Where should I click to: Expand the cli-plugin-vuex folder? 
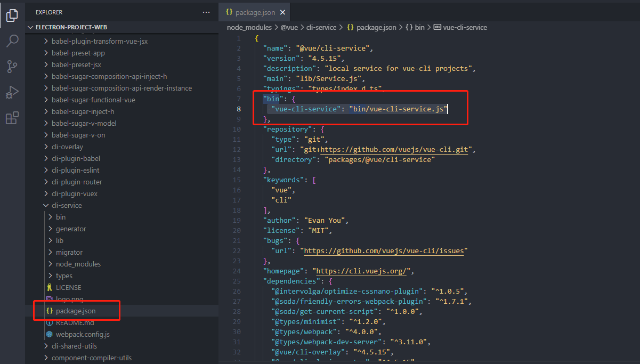(75, 193)
